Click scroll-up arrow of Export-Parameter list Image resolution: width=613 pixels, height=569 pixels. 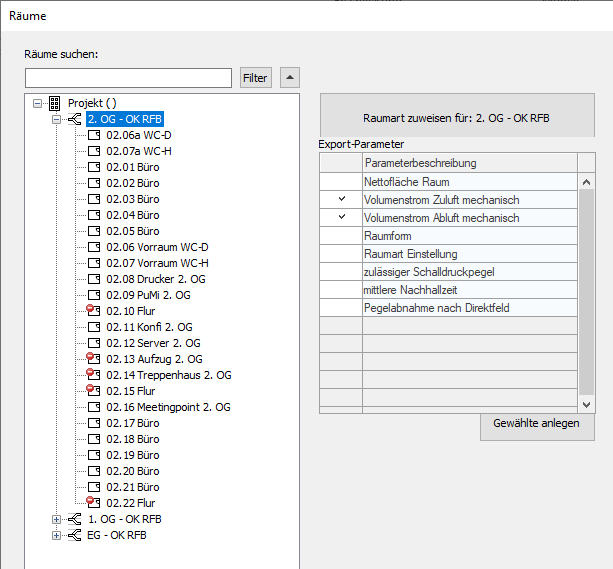pos(586,182)
